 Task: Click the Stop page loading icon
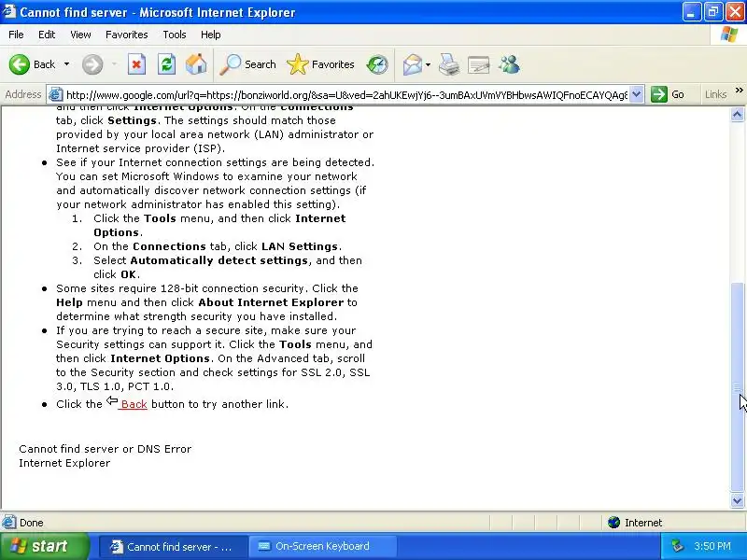coord(136,64)
